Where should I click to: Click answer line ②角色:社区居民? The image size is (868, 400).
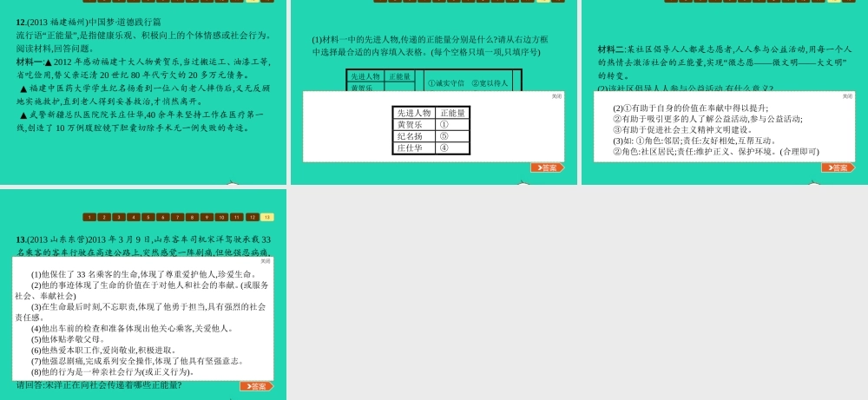(715, 152)
